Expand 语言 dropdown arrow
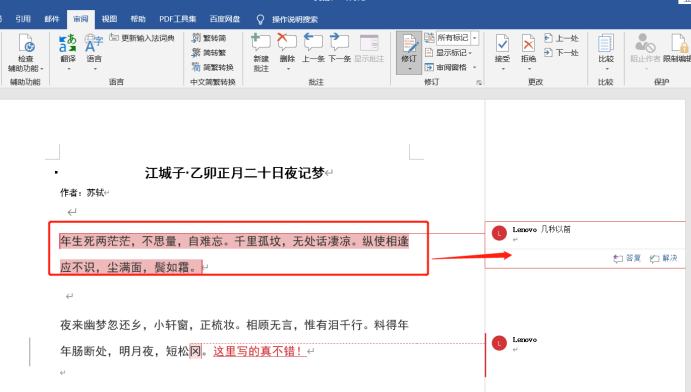 (x=94, y=69)
